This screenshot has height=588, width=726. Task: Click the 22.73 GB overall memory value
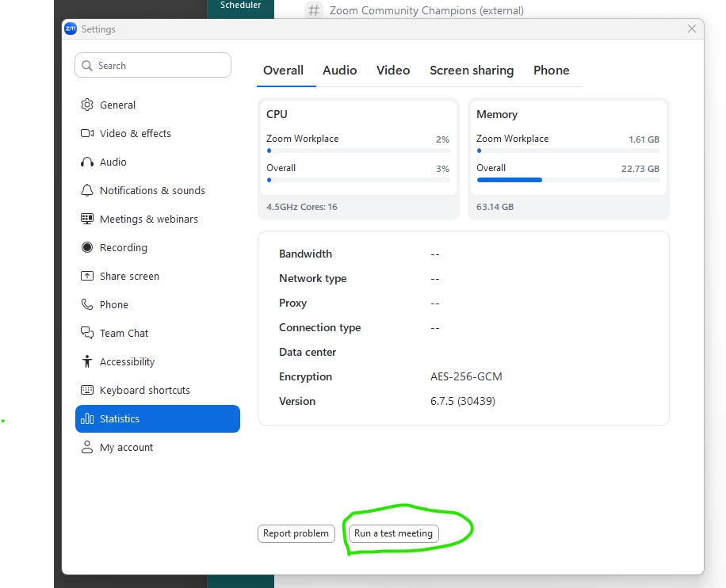coord(640,169)
